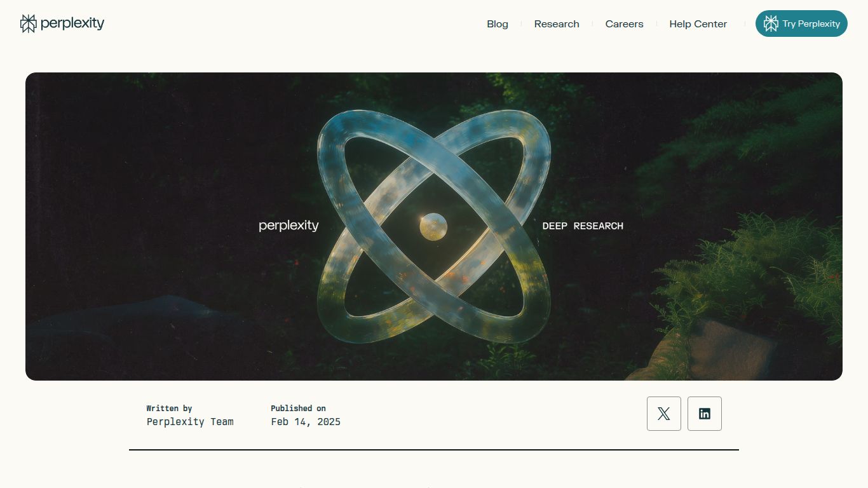Viewport: 868px width, 488px height.
Task: Click the Written by label
Action: point(169,408)
